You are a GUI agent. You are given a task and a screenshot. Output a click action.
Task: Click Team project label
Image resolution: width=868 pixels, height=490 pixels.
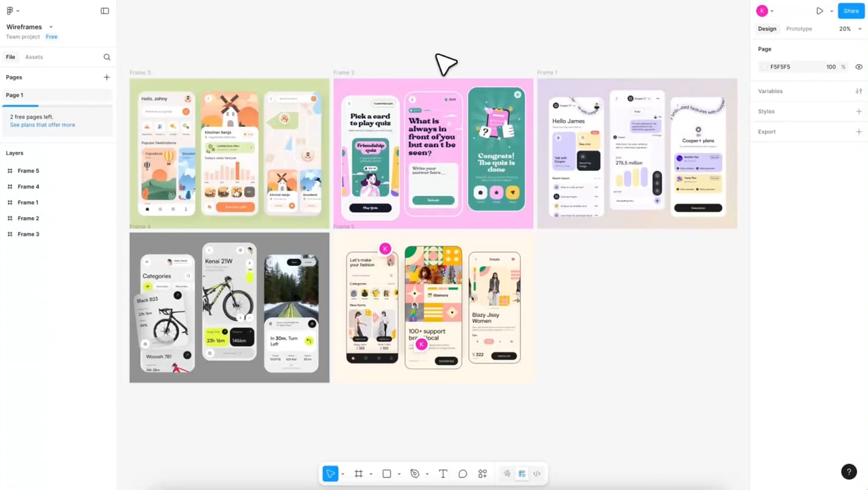tap(23, 37)
